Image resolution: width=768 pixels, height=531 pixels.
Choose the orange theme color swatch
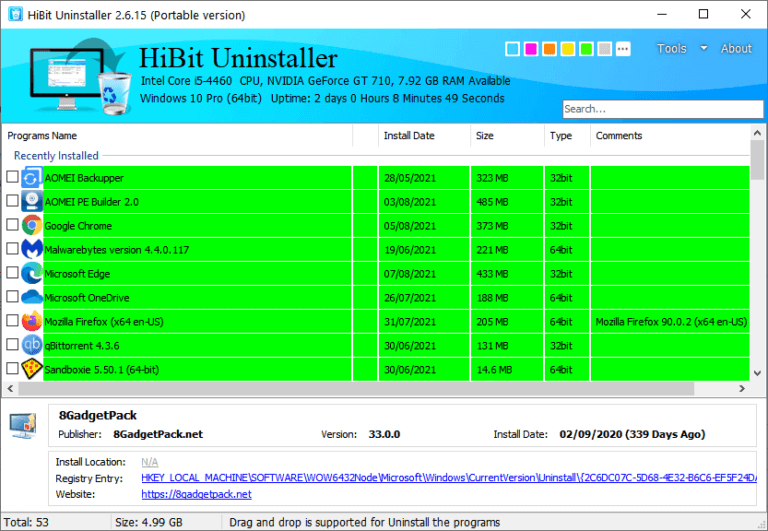(x=550, y=49)
